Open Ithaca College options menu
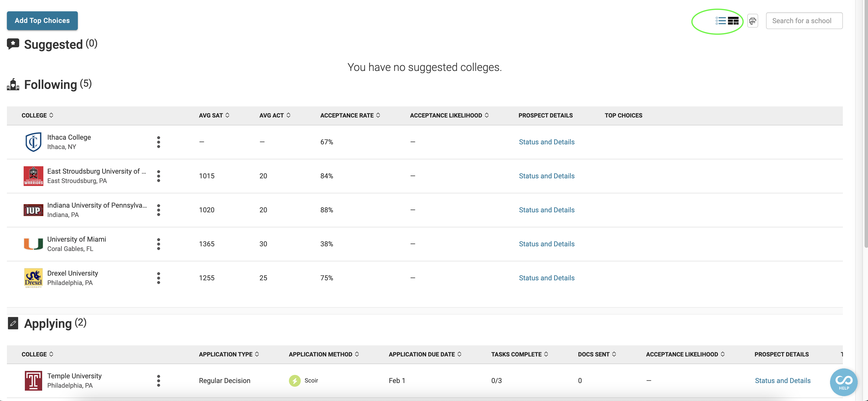Screen dimensions: 868x401 (158, 142)
